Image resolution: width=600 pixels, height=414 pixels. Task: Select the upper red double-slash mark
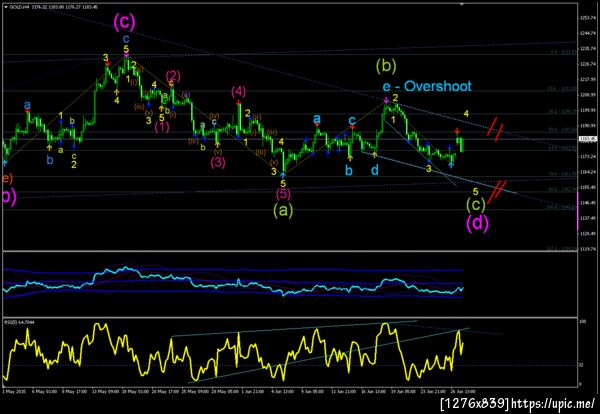(x=495, y=129)
